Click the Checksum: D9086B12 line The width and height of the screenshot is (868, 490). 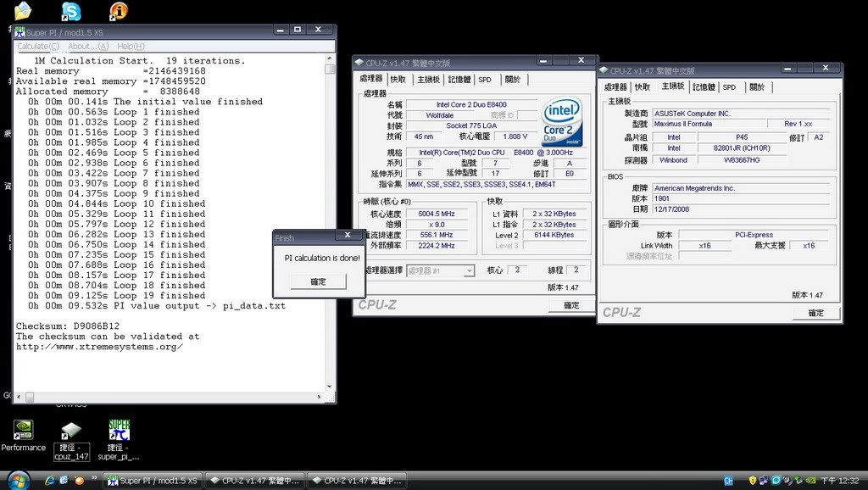(68, 326)
